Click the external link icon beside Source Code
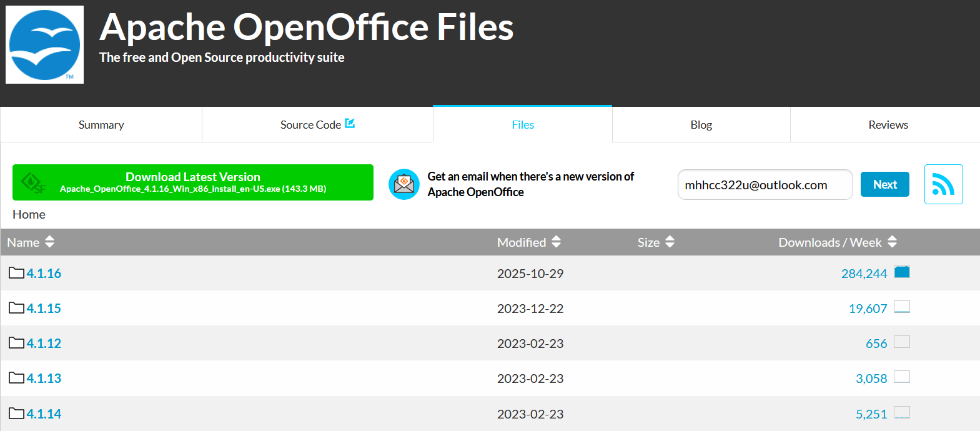This screenshot has width=980, height=431. tap(350, 124)
